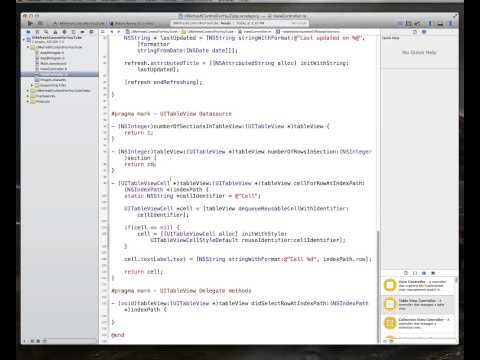Show the Code Snippet library
Screen dimensions: 480x360
pos(415,273)
